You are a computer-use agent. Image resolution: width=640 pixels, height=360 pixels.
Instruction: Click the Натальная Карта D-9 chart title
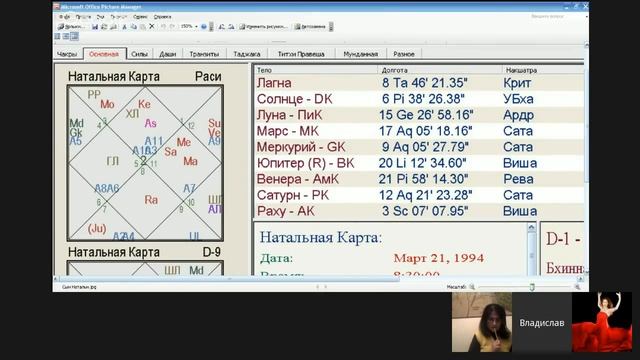tap(144, 252)
